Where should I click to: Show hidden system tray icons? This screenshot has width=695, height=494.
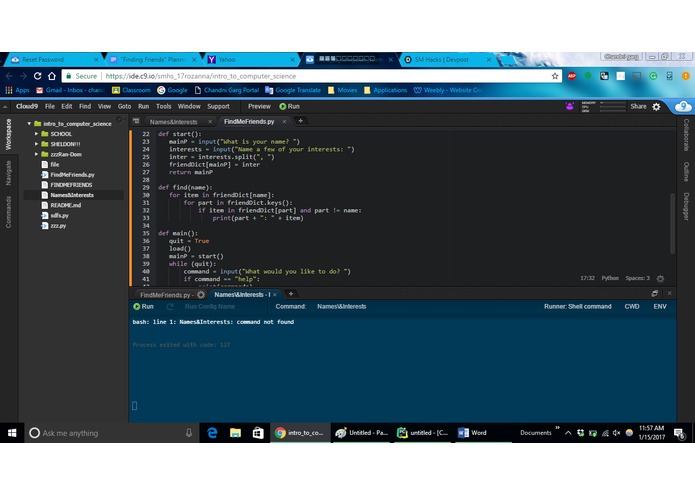click(568, 433)
